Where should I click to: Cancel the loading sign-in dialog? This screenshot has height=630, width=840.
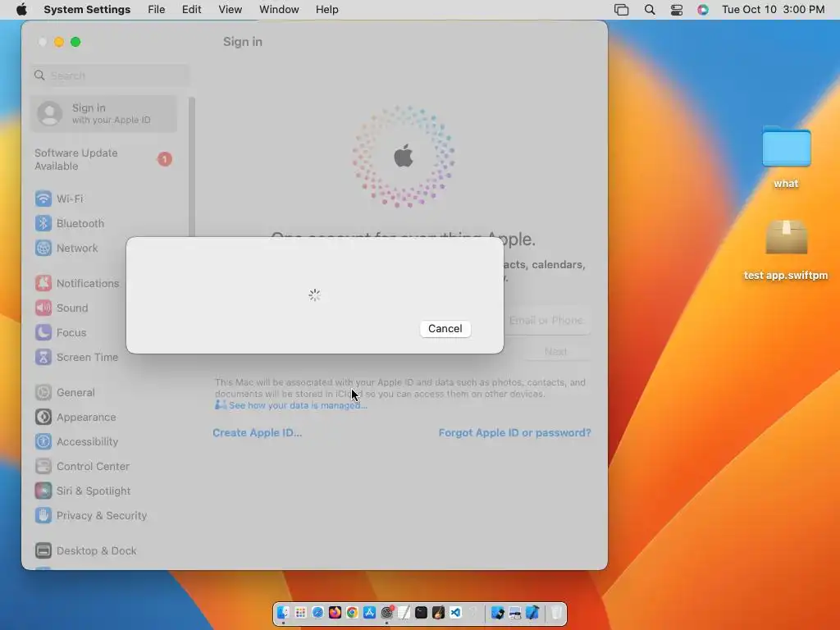[x=445, y=328]
